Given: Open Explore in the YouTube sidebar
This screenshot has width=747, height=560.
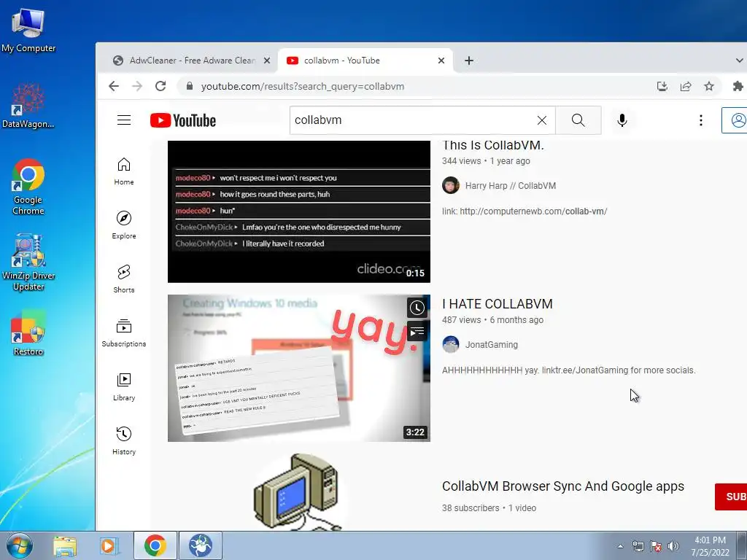Looking at the screenshot, I should (x=124, y=225).
